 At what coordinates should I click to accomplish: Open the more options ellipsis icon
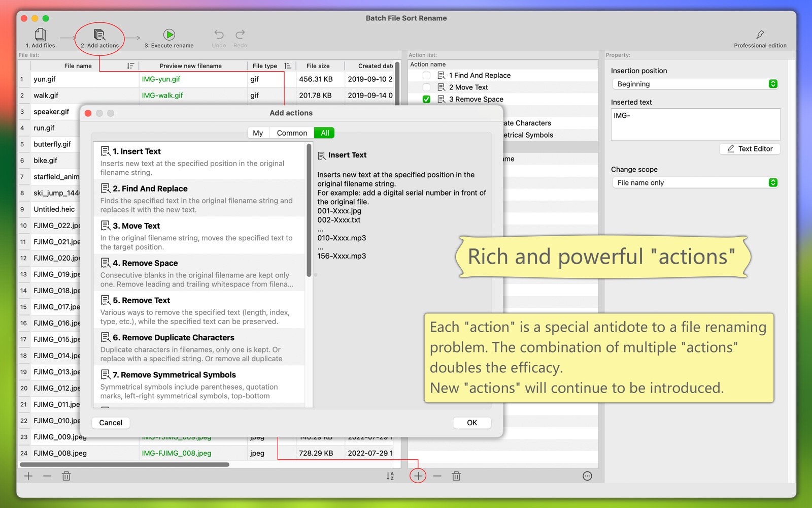tap(587, 476)
